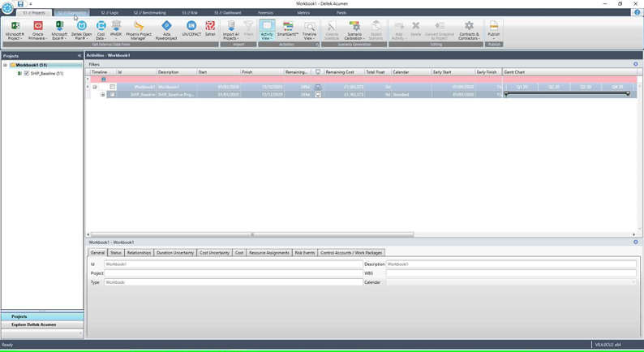The width and height of the screenshot is (644, 352).
Task: Expand the SHIP_Baseline row in grid
Action: tap(103, 94)
